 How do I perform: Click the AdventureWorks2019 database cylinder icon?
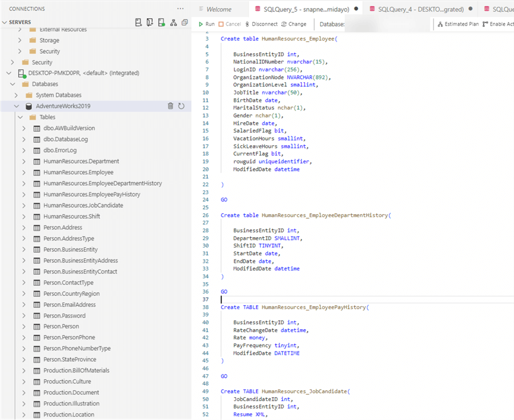(29, 106)
